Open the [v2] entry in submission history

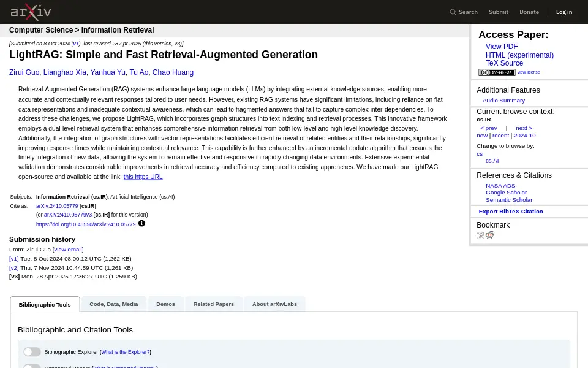pyautogui.click(x=14, y=268)
